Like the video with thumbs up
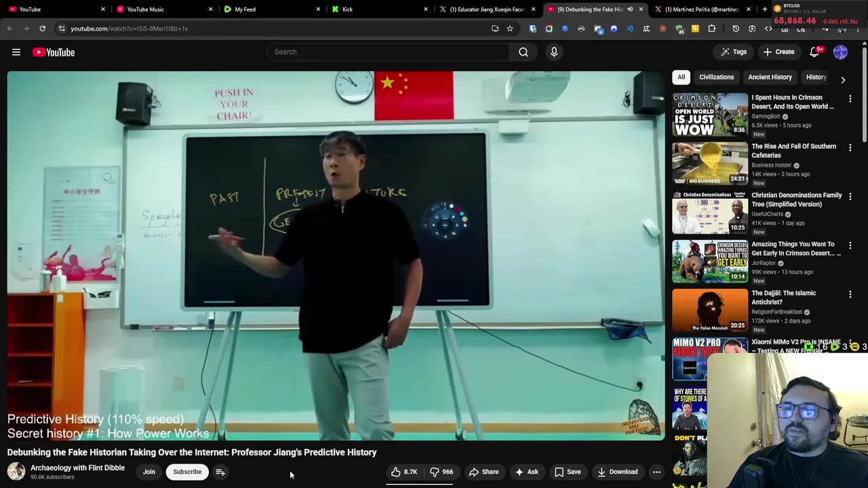Viewport: 868px width, 488px height. click(x=404, y=472)
